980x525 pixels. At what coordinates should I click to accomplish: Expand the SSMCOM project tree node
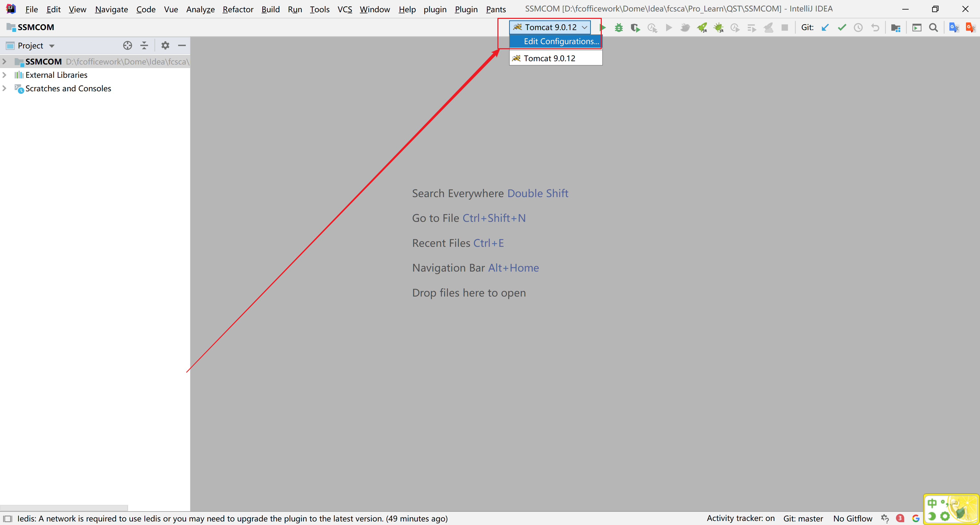[x=5, y=61]
